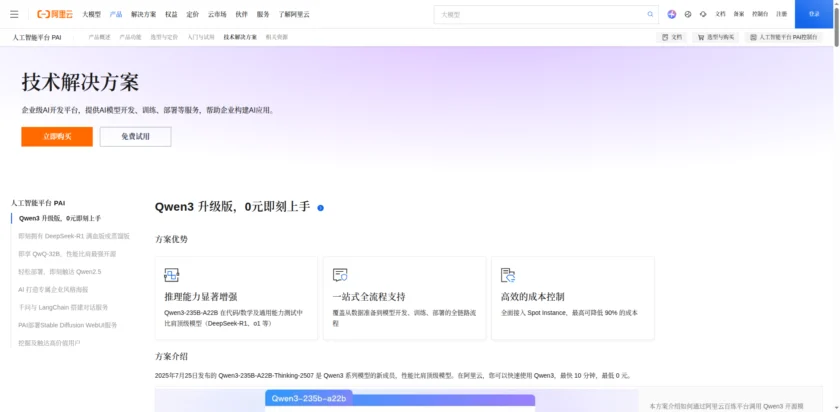Select sidebar item Qwen3 升级版，0元即刻上手
Image resolution: width=840 pixels, height=412 pixels.
60,219
